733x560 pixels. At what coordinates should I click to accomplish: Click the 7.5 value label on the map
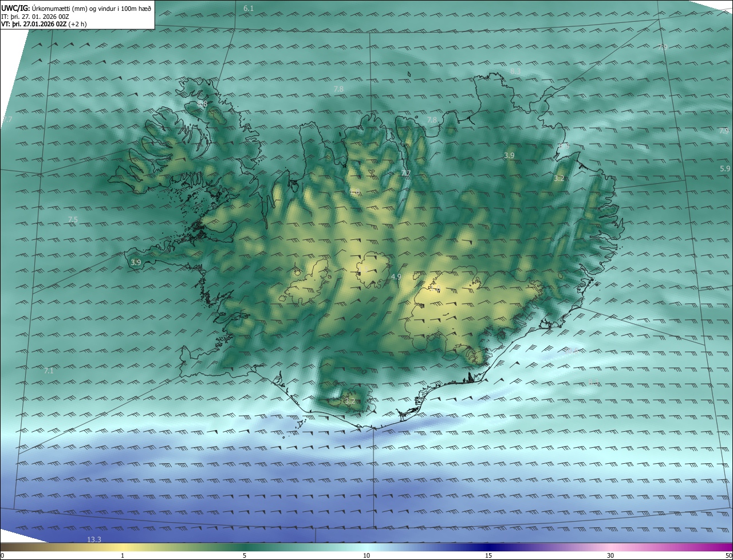[73, 220]
